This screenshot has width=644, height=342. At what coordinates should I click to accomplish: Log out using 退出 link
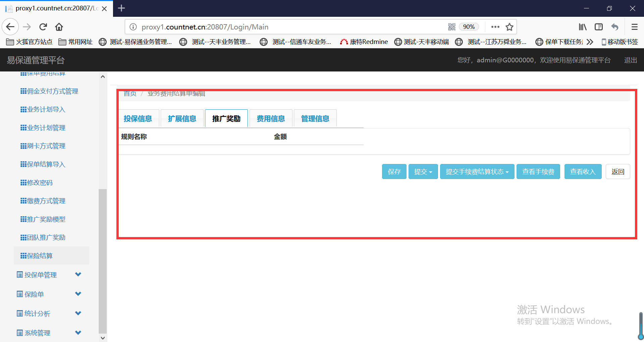(x=630, y=60)
